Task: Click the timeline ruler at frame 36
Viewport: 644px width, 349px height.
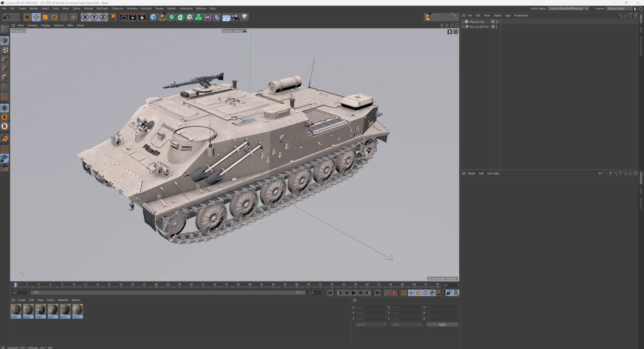Action: (x=227, y=285)
